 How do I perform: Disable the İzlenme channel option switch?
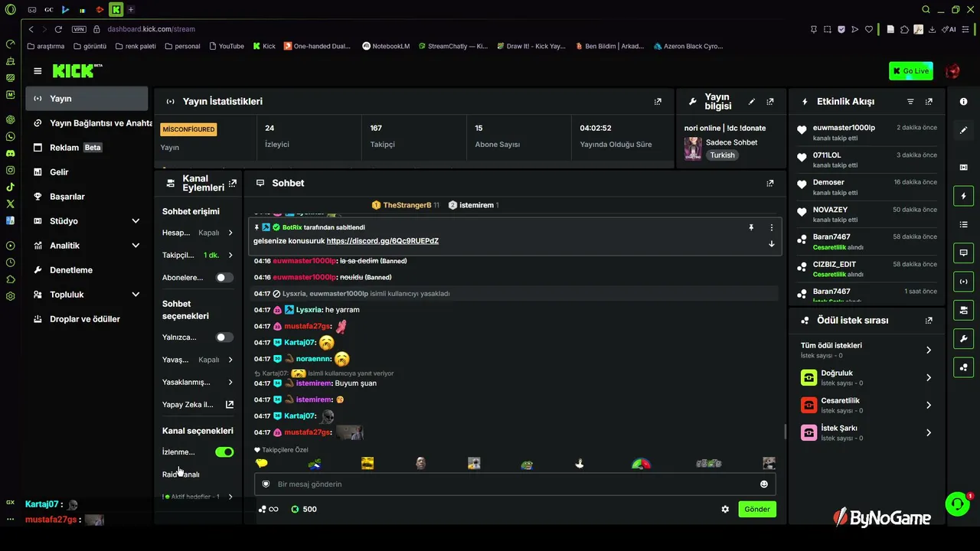tap(224, 452)
